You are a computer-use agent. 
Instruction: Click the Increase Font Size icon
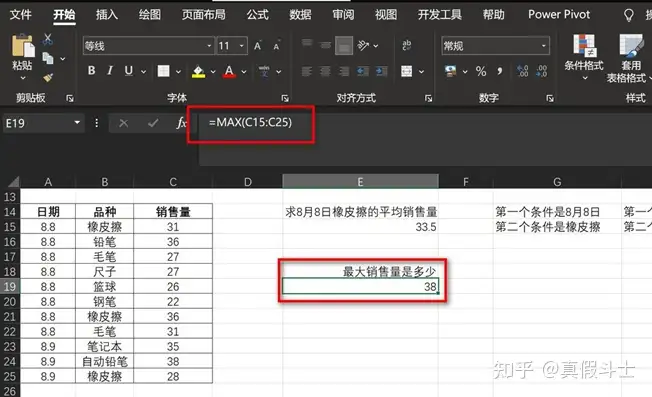[x=258, y=46]
